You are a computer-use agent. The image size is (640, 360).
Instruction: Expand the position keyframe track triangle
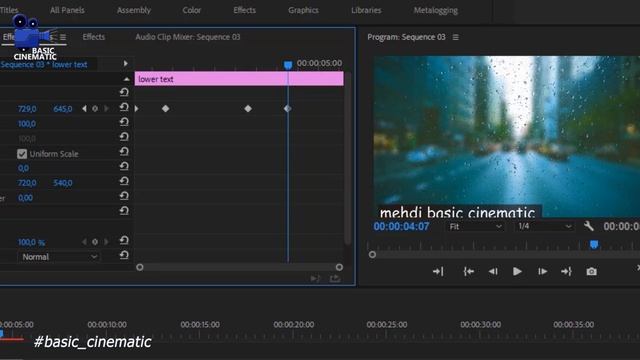click(137, 109)
